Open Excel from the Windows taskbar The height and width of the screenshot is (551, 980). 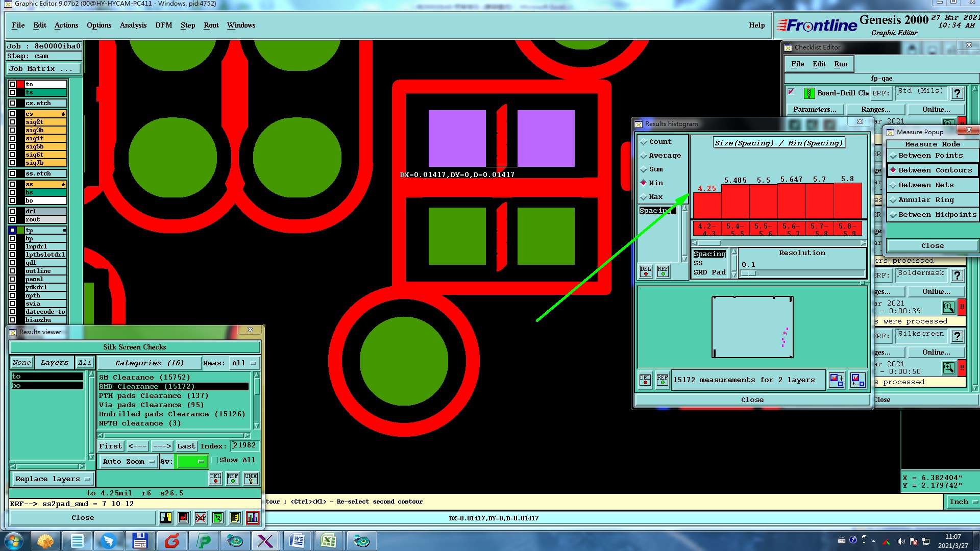click(328, 540)
